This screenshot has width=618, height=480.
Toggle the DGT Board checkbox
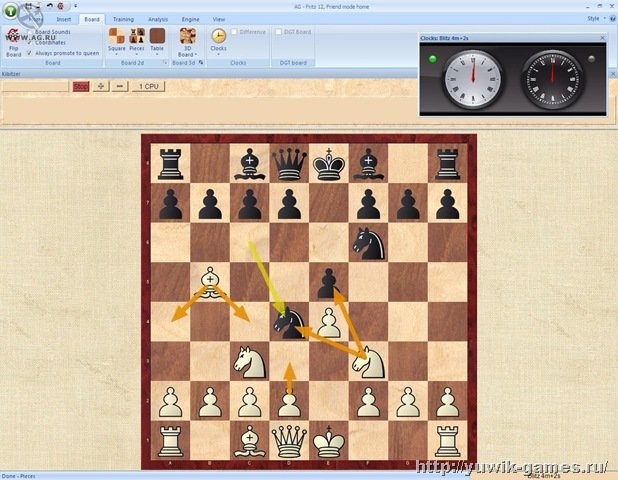tap(278, 32)
